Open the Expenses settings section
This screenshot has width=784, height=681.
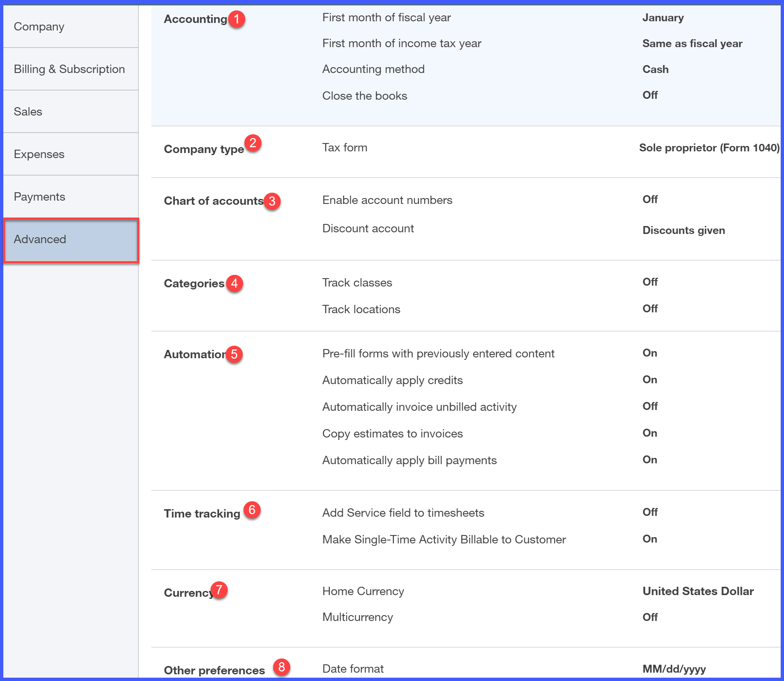pyautogui.click(x=39, y=154)
